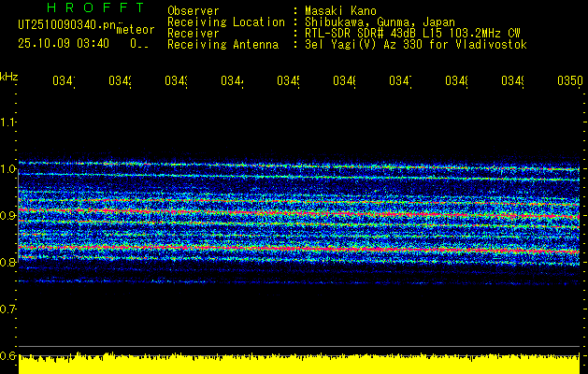
Task: Click the 0.8 kHz frequency axis label
Action: 8,263
